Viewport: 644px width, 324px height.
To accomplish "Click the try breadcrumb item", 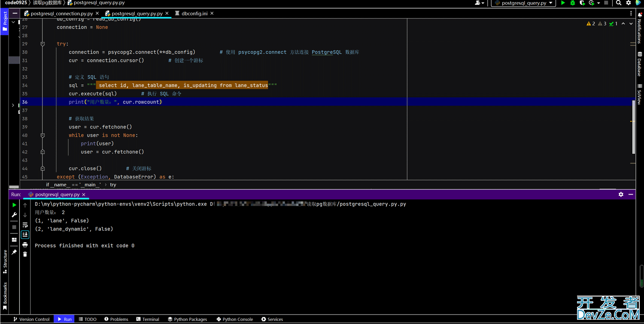I will pos(113,185).
